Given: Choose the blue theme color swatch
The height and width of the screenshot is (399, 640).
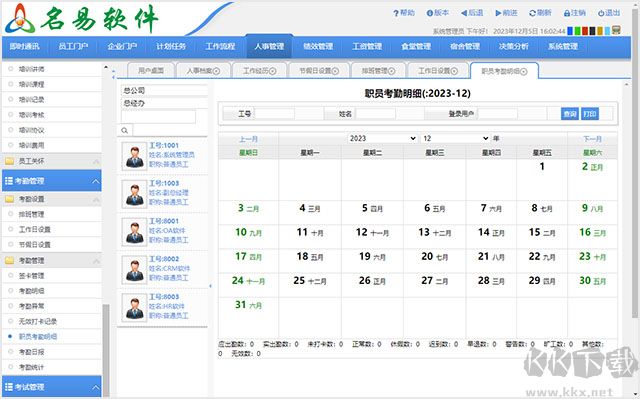Looking at the screenshot, I should point(570,31).
